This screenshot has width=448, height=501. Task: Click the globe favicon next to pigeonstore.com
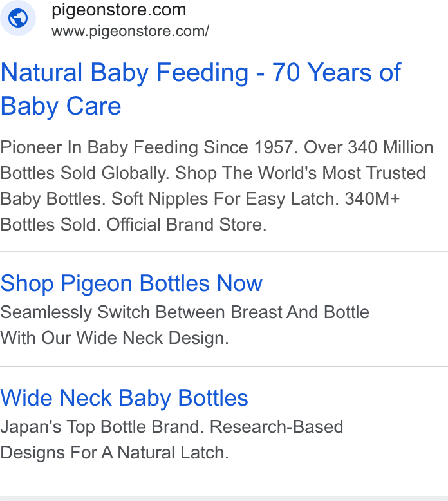(18, 18)
